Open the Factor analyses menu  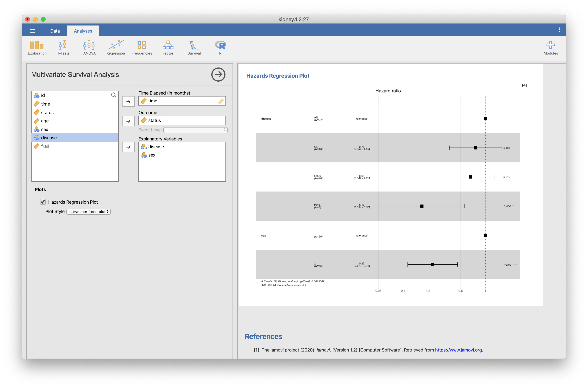[x=168, y=47]
